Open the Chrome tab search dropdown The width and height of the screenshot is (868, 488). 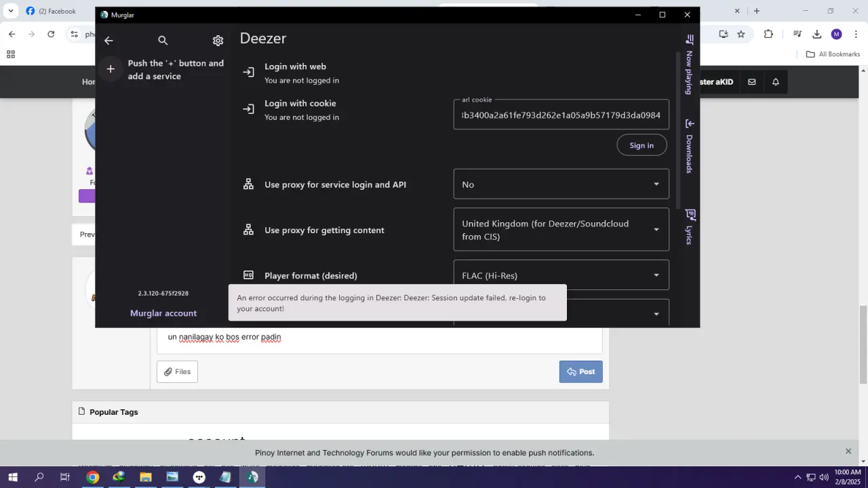(x=10, y=11)
